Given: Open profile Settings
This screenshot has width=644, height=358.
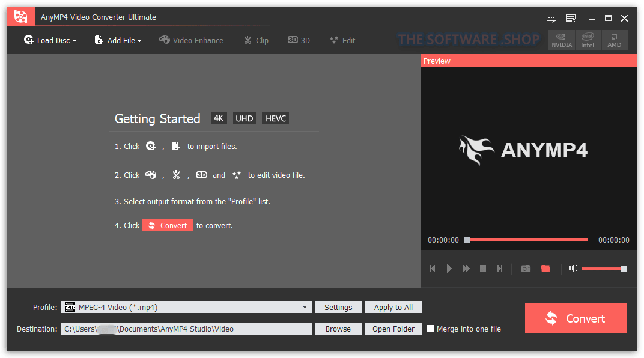Looking at the screenshot, I should (338, 307).
